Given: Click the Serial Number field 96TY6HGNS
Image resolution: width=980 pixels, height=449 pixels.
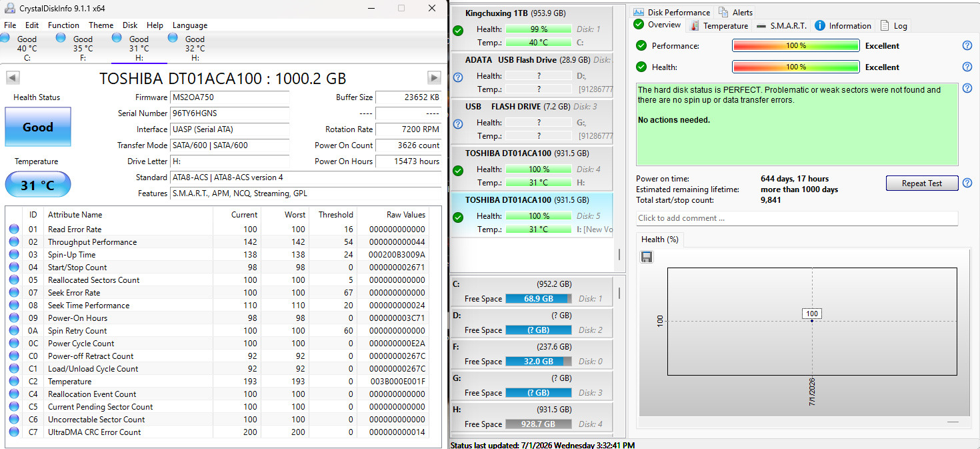Looking at the screenshot, I should coord(229,113).
